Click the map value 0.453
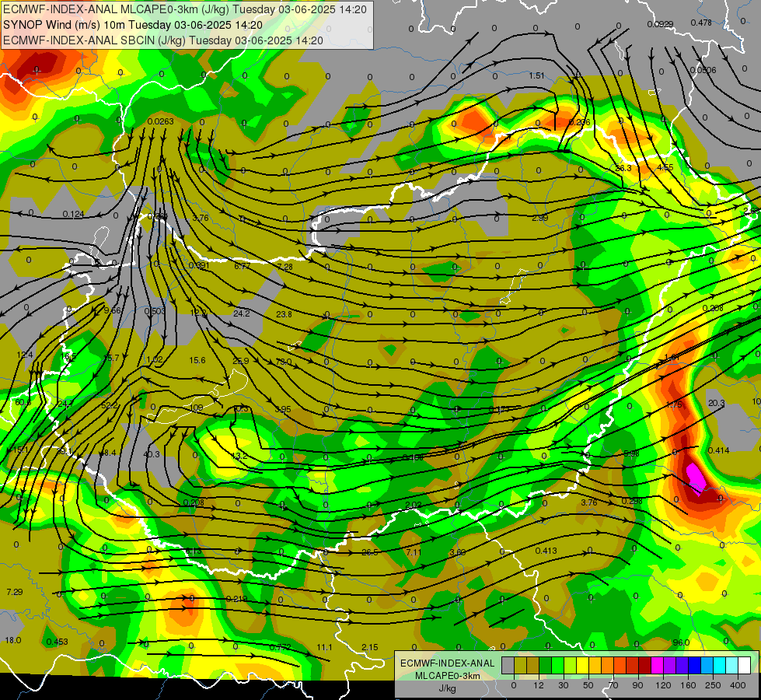The height and width of the screenshot is (700, 761). [58, 642]
